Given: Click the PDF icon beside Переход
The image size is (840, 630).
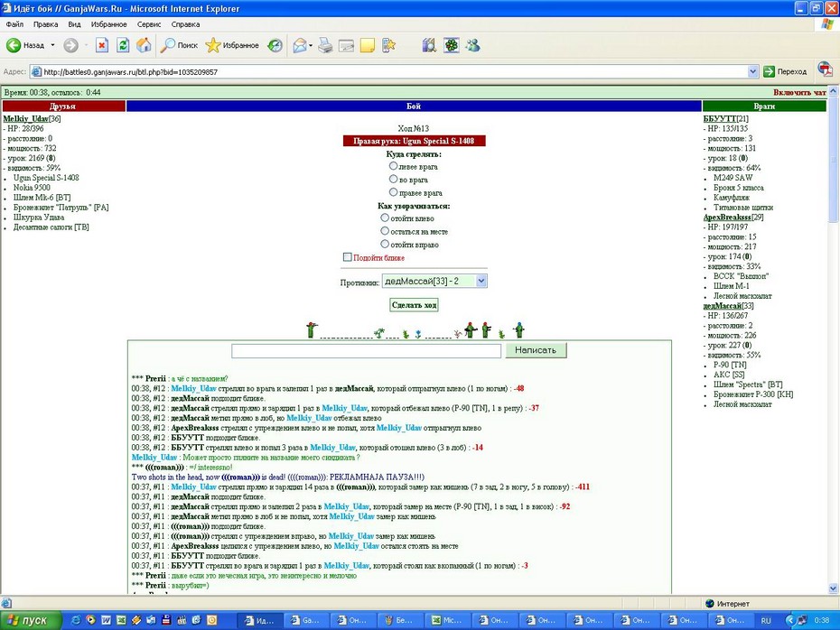Looking at the screenshot, I should 825,69.
